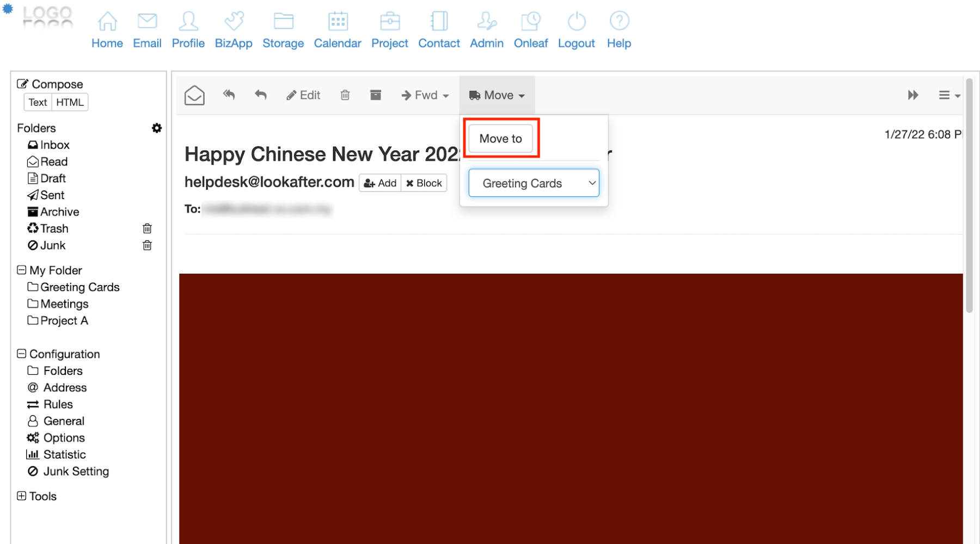Mark message with open envelope icon
This screenshot has height=544, width=980.
[194, 95]
